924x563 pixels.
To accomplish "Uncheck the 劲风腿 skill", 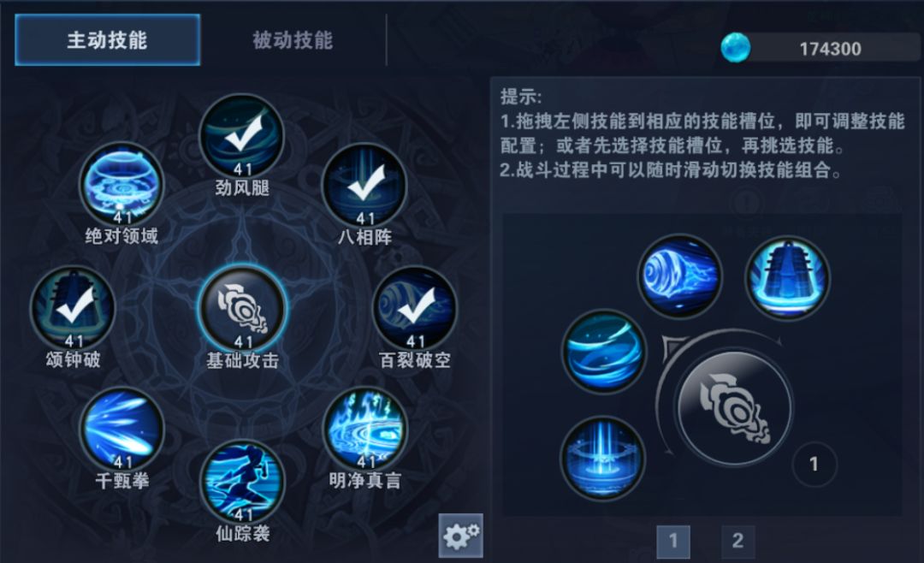I will point(242,136).
